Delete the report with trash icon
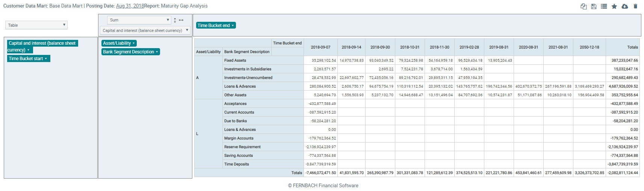 pos(635,6)
